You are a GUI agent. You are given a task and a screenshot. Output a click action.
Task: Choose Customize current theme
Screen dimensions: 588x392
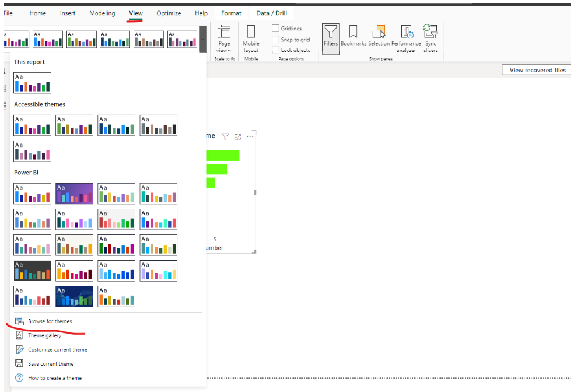pos(58,349)
